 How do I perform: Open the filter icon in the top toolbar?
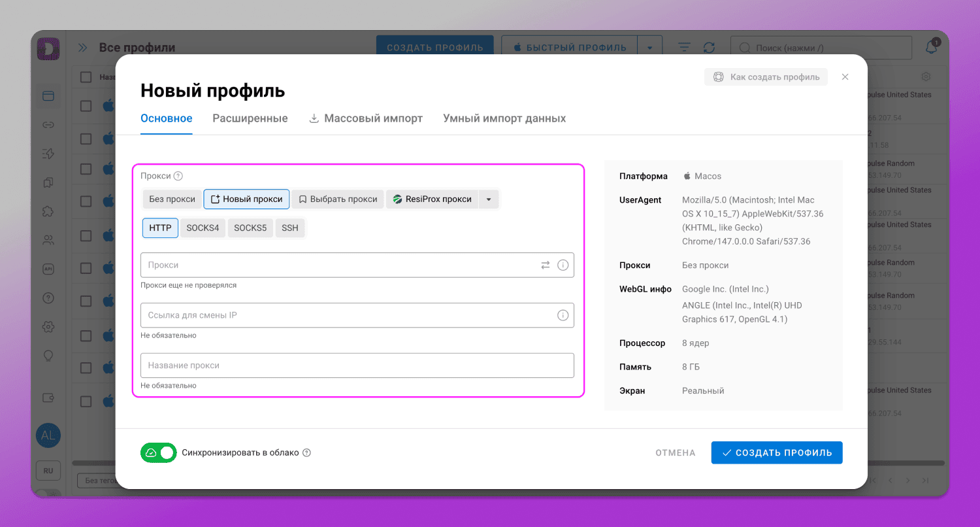pyautogui.click(x=684, y=48)
